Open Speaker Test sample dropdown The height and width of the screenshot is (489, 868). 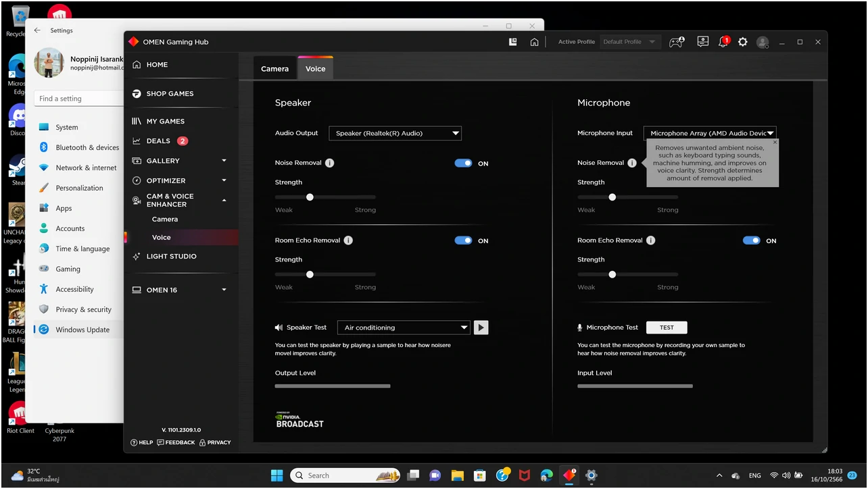404,328
